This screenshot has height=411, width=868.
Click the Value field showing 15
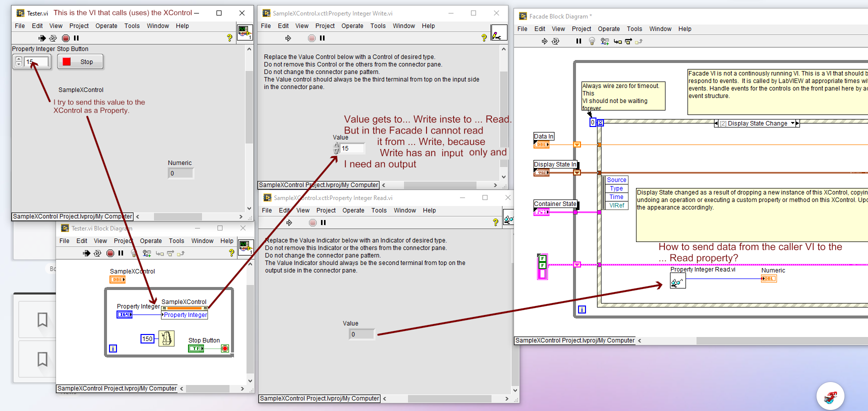tap(351, 148)
